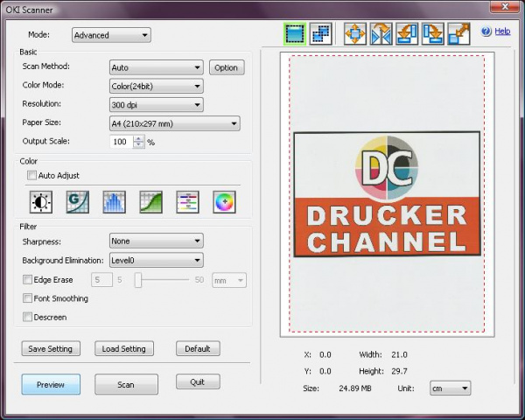Click the Edge Erase value field
525x420 pixels.
pyautogui.click(x=101, y=280)
